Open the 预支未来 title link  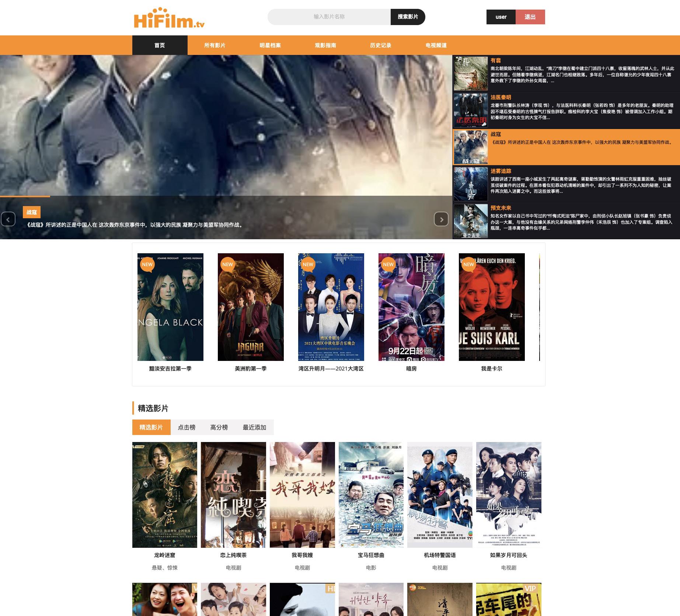click(501, 208)
